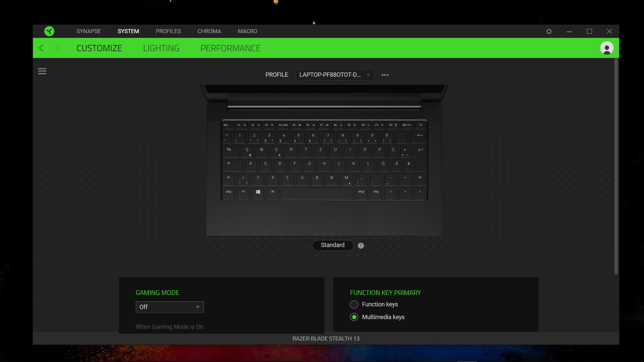Screen dimensions: 644x362
Task: Switch to the PERFORMANCE subtab
Action: 230,48
